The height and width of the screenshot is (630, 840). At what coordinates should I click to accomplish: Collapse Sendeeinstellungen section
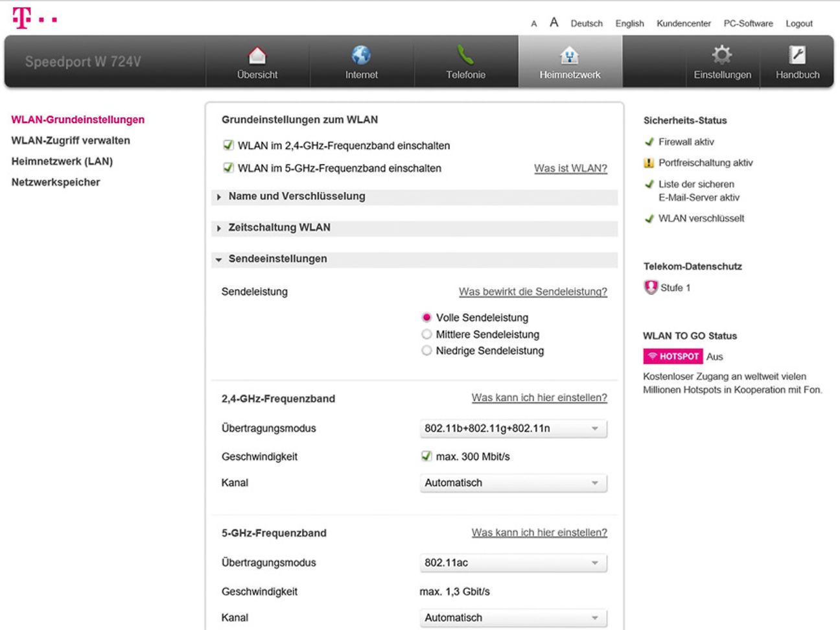pos(414,259)
